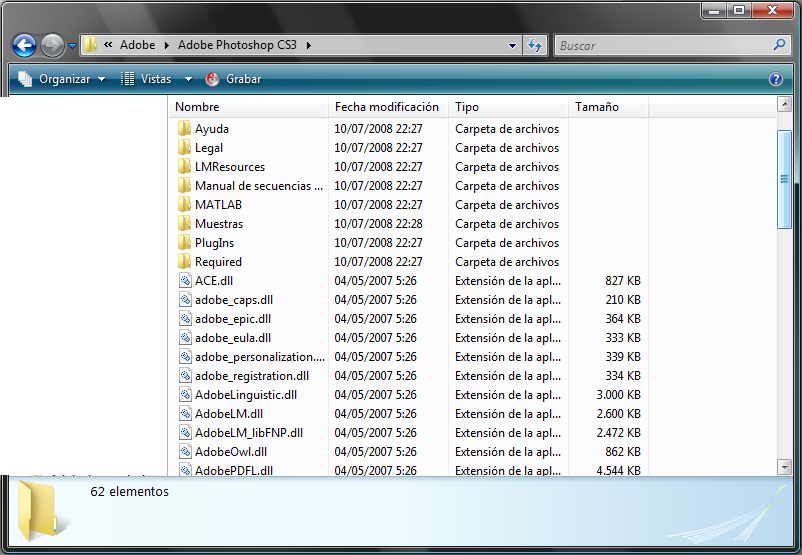Minimize the Explorer window
Viewport: 802px width, 555px height.
coord(714,10)
